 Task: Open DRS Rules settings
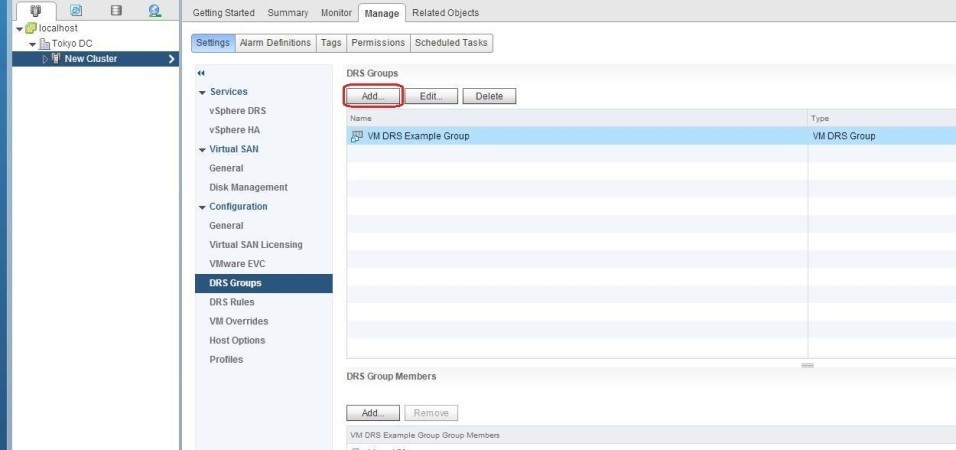point(232,302)
